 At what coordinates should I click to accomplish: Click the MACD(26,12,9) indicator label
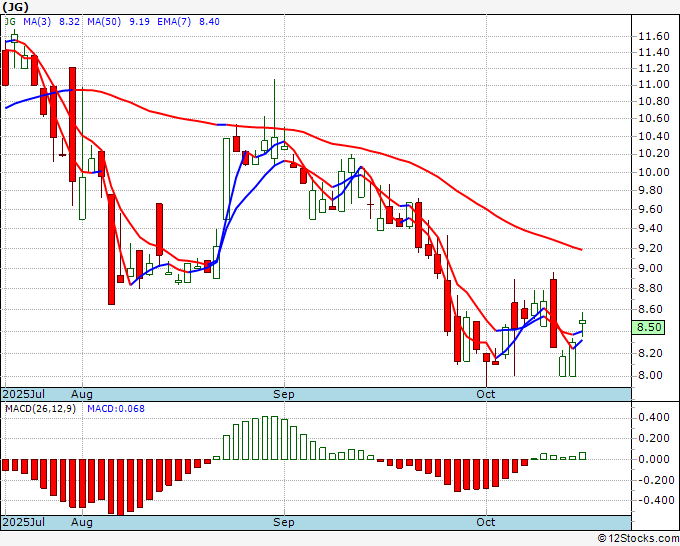pos(40,409)
